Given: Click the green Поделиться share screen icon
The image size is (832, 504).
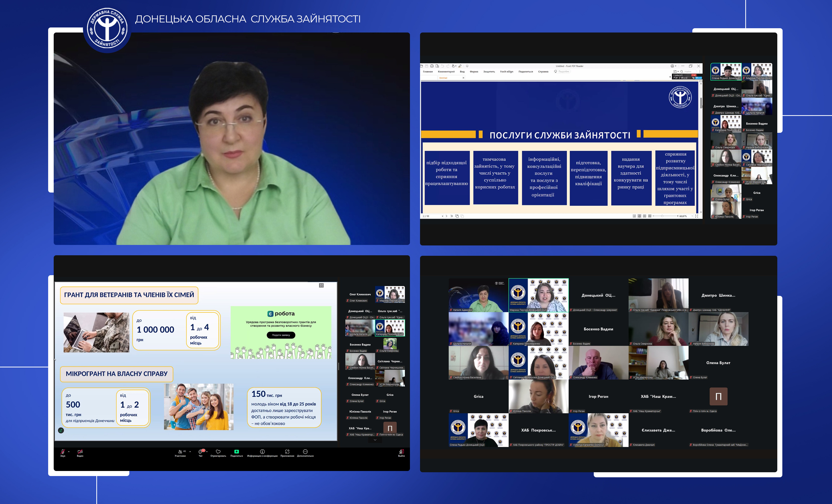Looking at the screenshot, I should tap(236, 452).
